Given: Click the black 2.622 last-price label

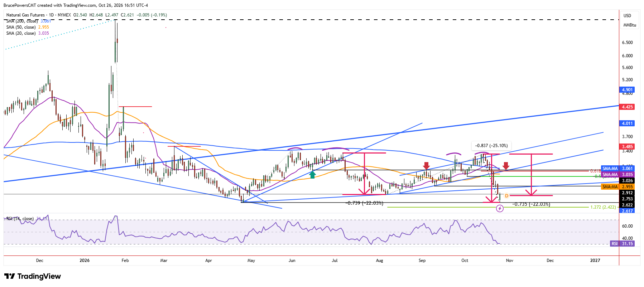Looking at the screenshot, I should [627, 205].
